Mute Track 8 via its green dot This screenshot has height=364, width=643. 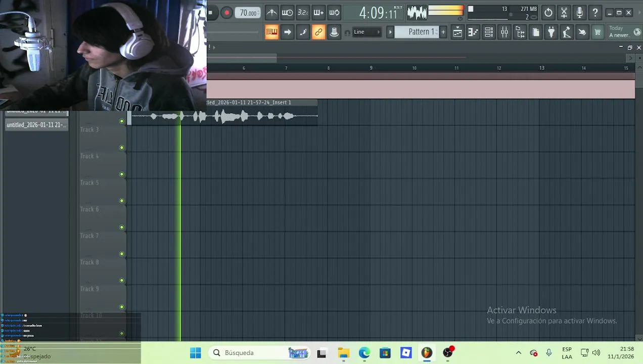point(121,281)
